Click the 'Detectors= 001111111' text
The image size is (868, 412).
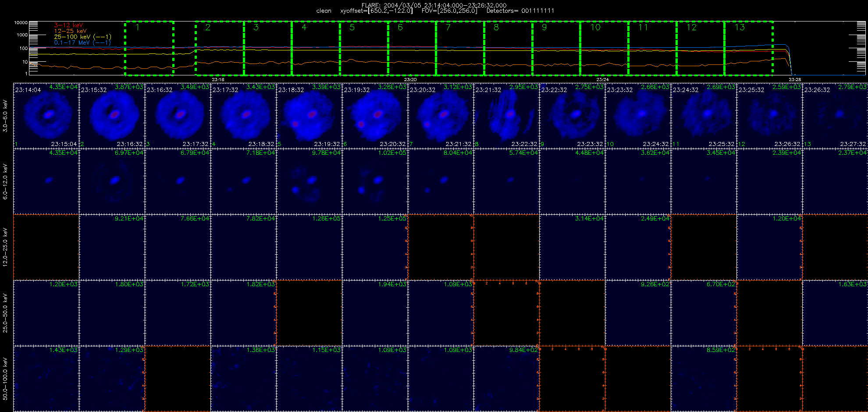coord(520,11)
